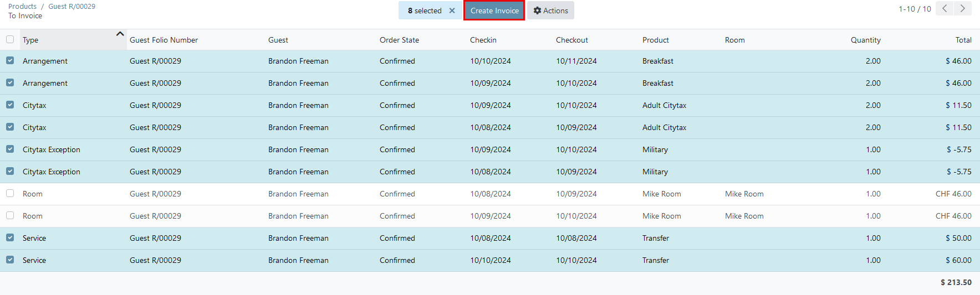980x295 pixels.
Task: Click the 1-10 / 10 pager counter
Action: [x=915, y=9]
